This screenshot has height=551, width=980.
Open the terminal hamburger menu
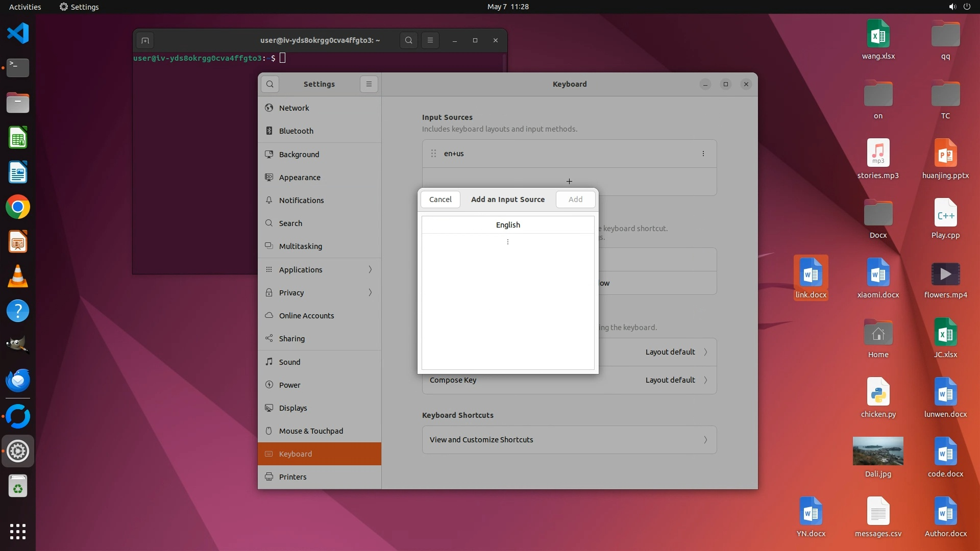click(x=430, y=40)
